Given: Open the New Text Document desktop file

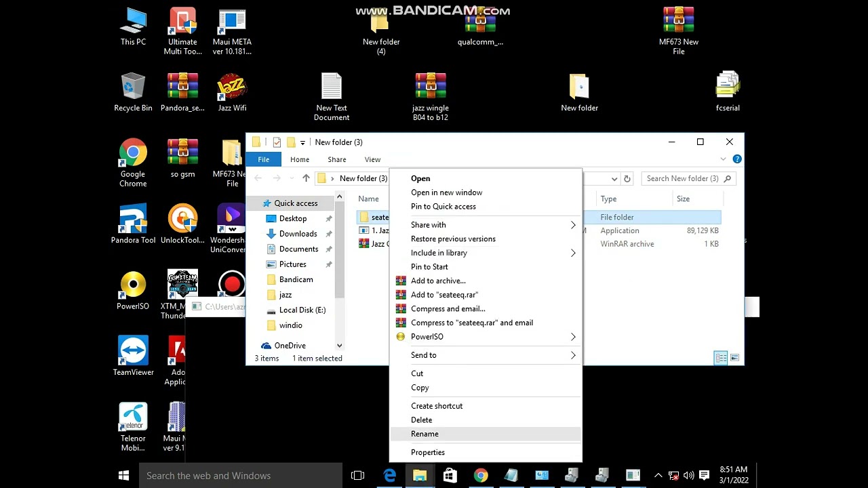Looking at the screenshot, I should click(x=332, y=97).
